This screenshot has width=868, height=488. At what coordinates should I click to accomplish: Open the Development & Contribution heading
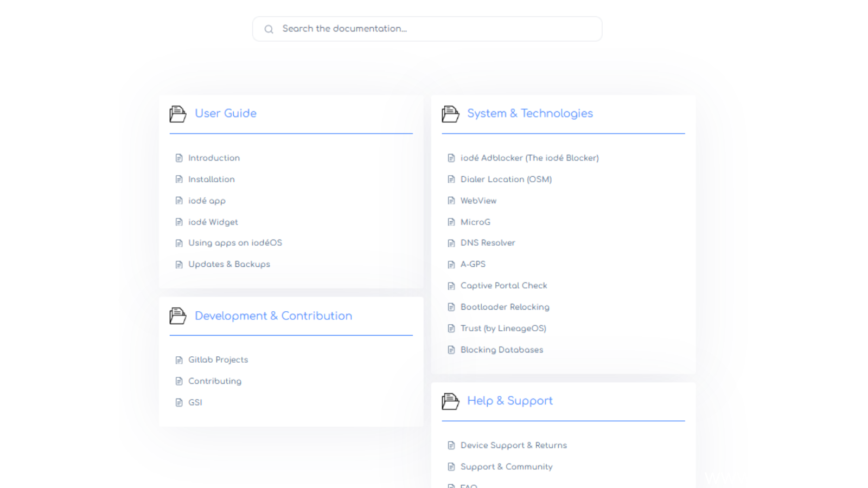(273, 316)
